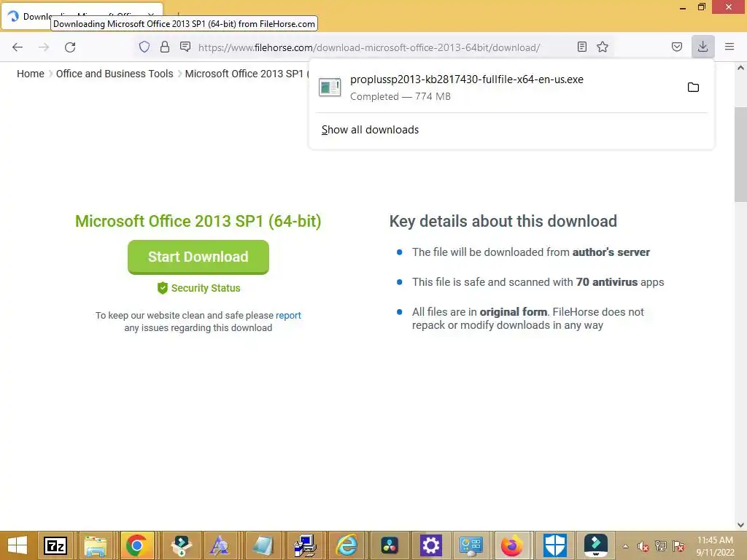Click the Start Download button
Image resolution: width=747 pixels, height=560 pixels.
coord(198,257)
